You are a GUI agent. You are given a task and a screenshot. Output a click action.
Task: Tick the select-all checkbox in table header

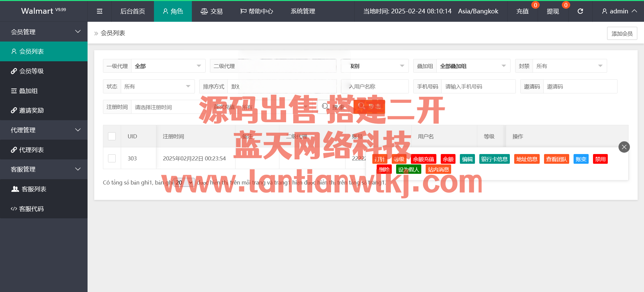112,136
